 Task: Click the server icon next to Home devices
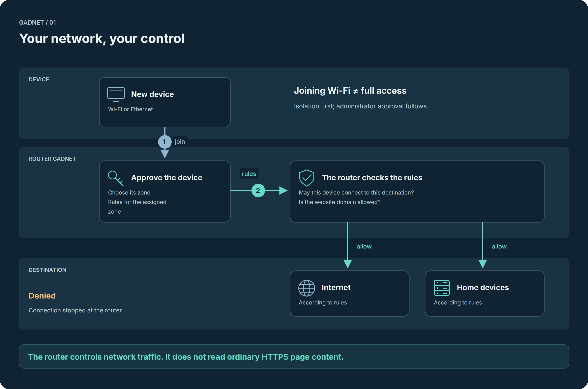coord(441,288)
